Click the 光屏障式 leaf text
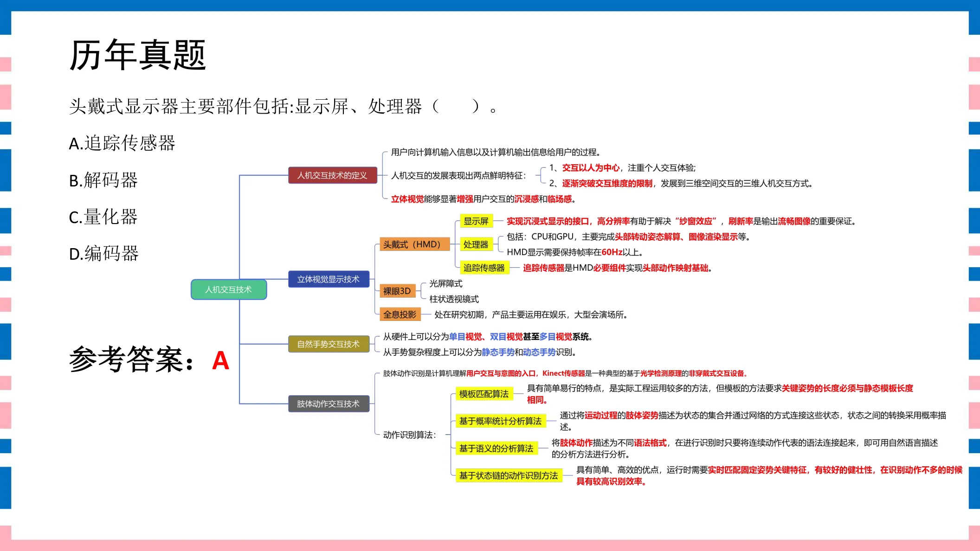Image resolution: width=980 pixels, height=551 pixels. pyautogui.click(x=446, y=283)
